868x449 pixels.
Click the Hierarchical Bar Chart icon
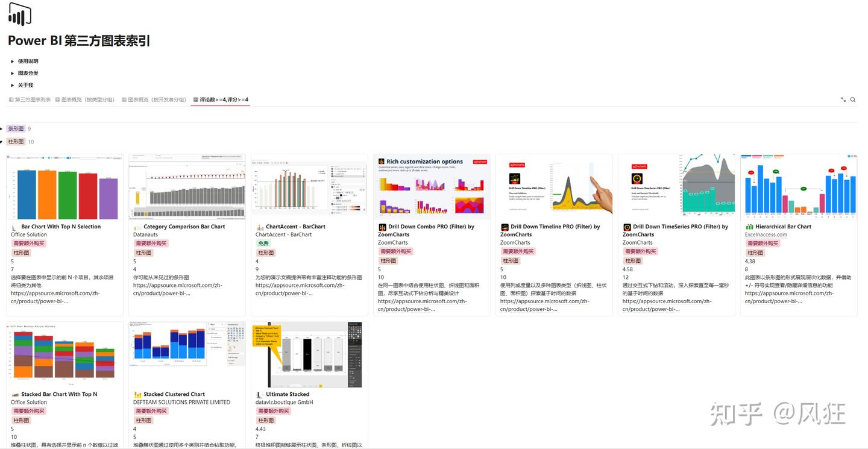749,227
